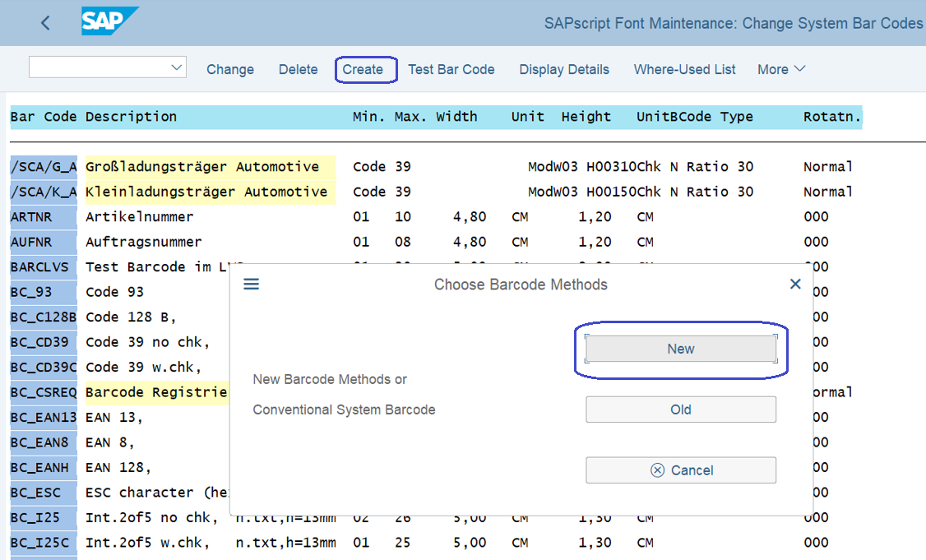Close the Choose Barcode Methods dialog
The height and width of the screenshot is (560, 926).
(x=795, y=284)
